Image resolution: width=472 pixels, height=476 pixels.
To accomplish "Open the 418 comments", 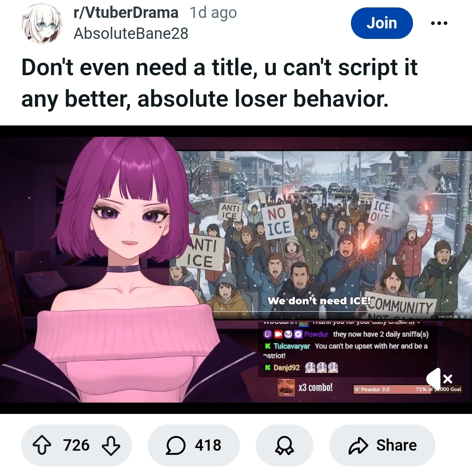I will point(194,445).
